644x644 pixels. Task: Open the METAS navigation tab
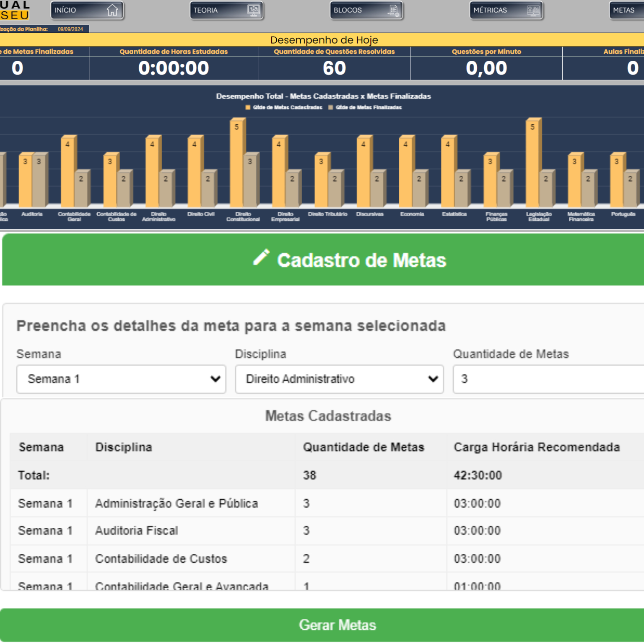pos(626,10)
